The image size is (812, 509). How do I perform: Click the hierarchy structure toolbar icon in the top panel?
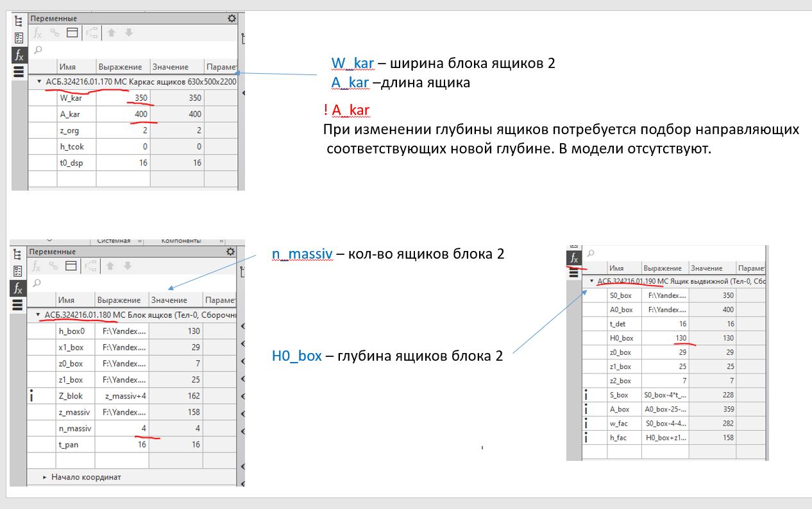(91, 33)
